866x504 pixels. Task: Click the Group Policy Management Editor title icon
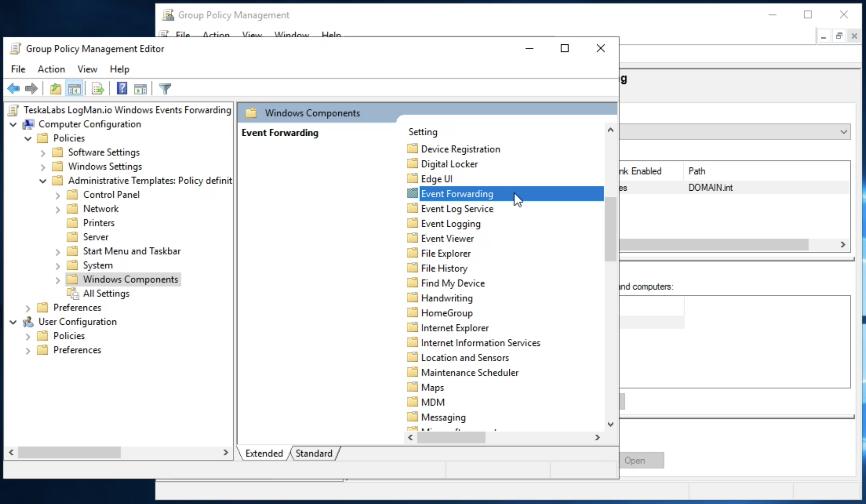[16, 48]
